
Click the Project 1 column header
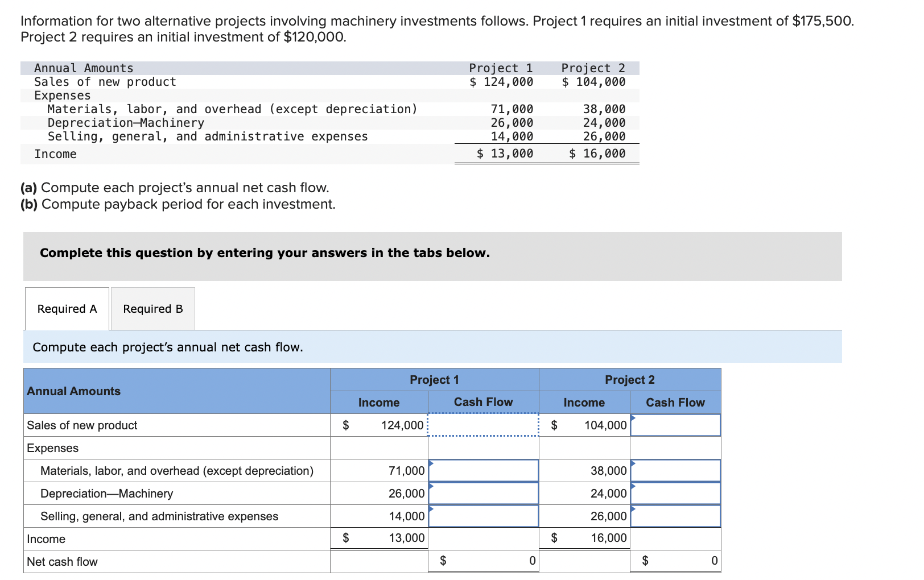[434, 380]
